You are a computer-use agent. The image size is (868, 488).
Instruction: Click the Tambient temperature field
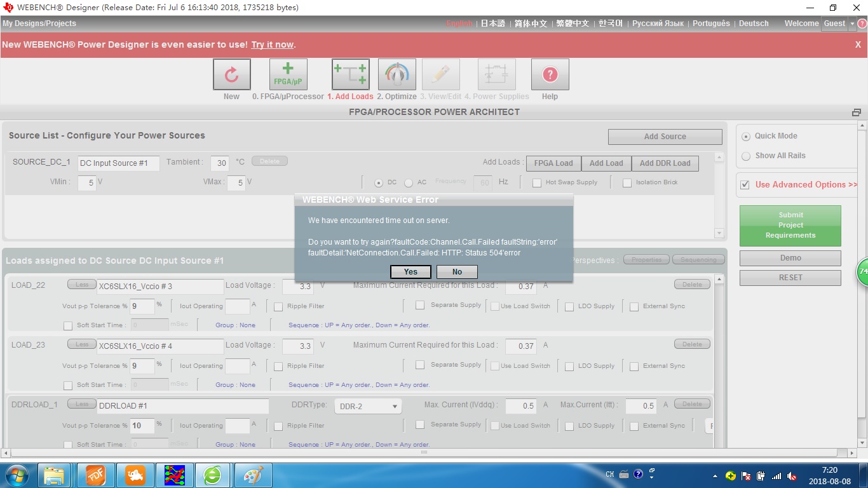pyautogui.click(x=220, y=163)
